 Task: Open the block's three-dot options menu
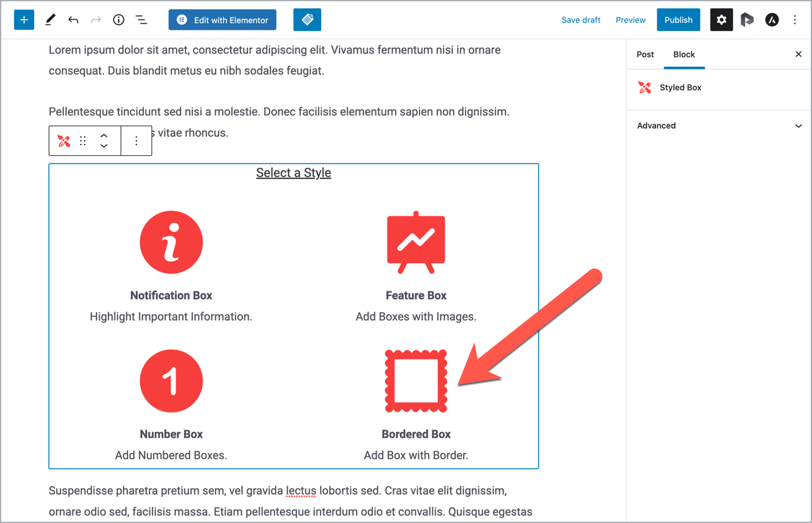[136, 141]
